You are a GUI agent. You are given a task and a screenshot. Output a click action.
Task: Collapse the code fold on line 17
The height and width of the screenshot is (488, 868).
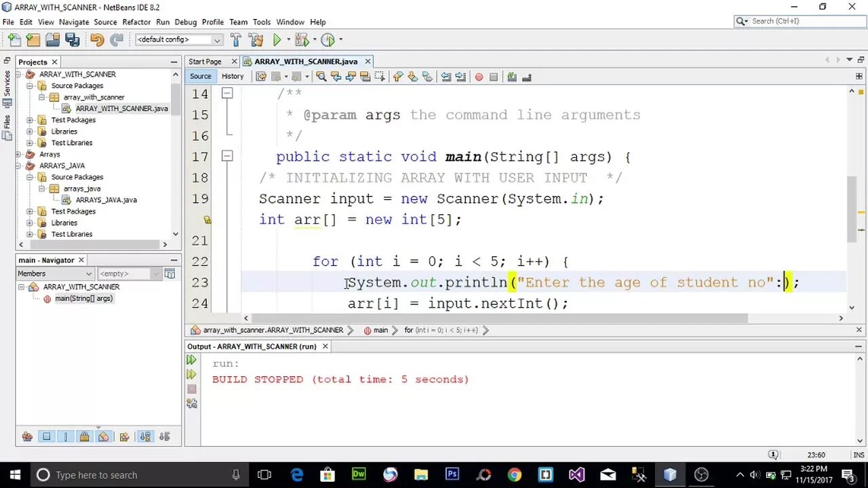click(227, 157)
